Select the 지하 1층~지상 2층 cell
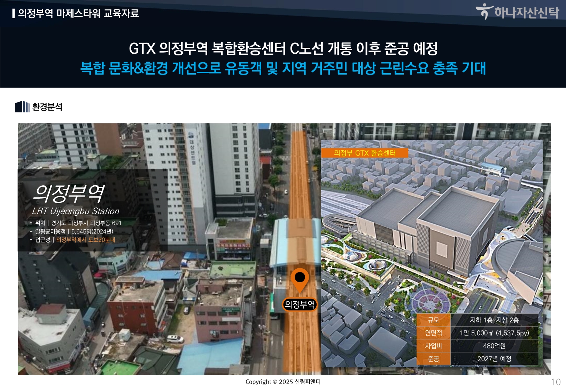This screenshot has height=392, width=566. 494,320
